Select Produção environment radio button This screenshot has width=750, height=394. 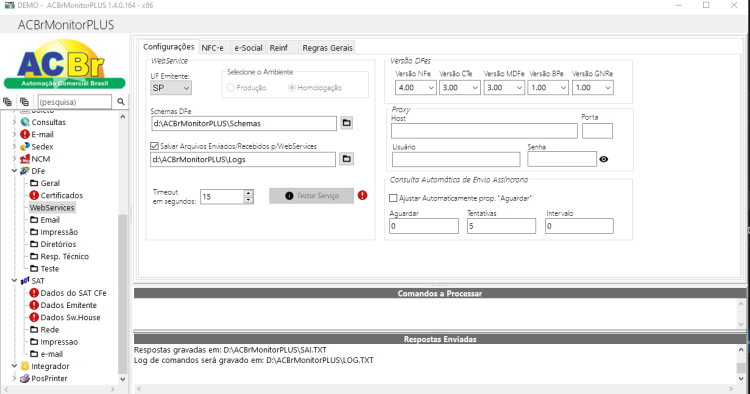(x=231, y=88)
